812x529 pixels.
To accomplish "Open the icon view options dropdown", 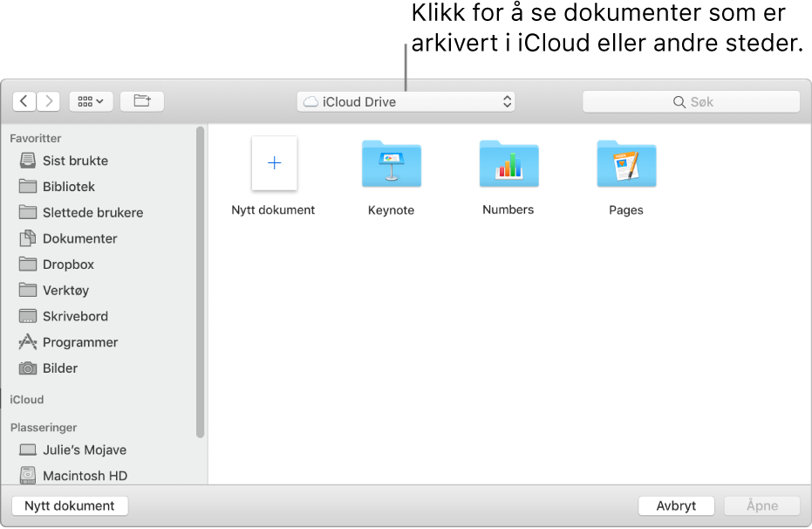I will pos(91,101).
